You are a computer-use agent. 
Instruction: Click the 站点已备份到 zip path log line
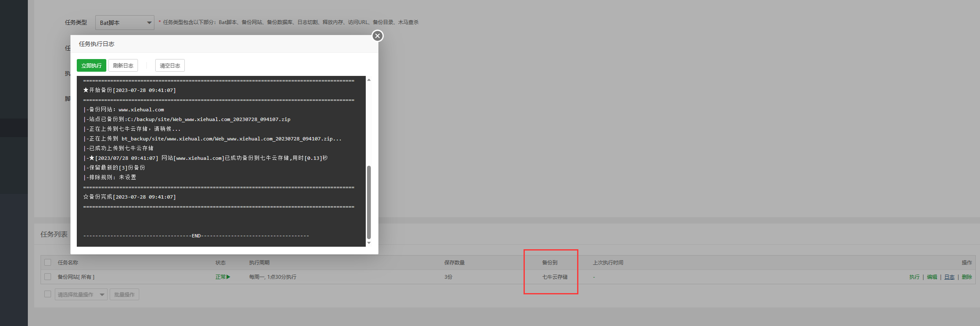click(187, 119)
